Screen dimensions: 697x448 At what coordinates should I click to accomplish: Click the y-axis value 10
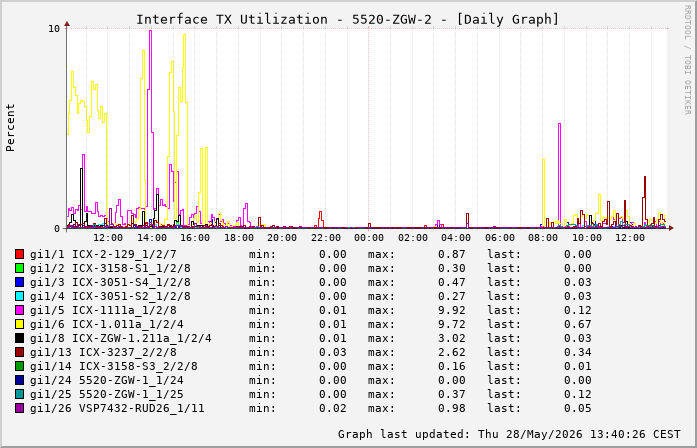[x=54, y=29]
